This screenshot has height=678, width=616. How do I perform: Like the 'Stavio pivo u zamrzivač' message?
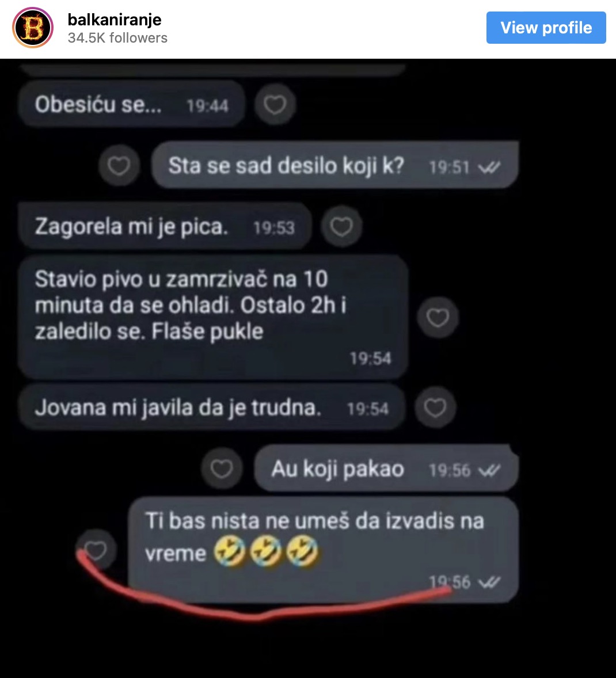438,318
